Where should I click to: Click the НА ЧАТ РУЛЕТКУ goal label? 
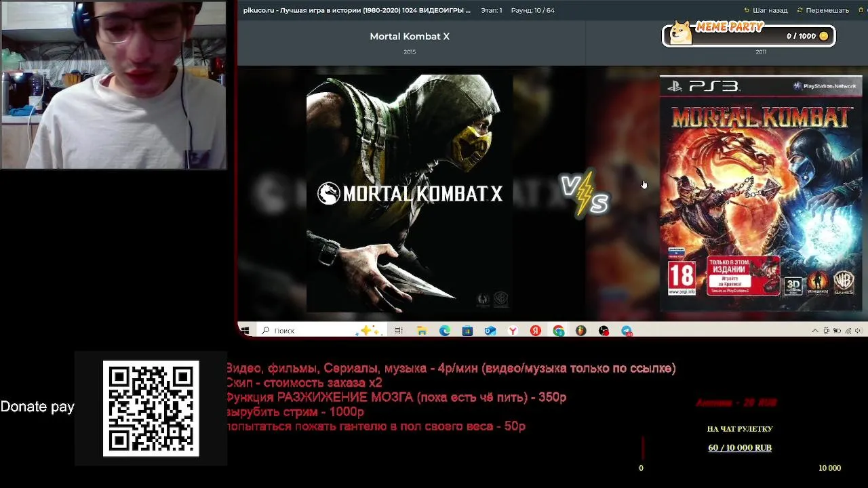[x=740, y=429]
